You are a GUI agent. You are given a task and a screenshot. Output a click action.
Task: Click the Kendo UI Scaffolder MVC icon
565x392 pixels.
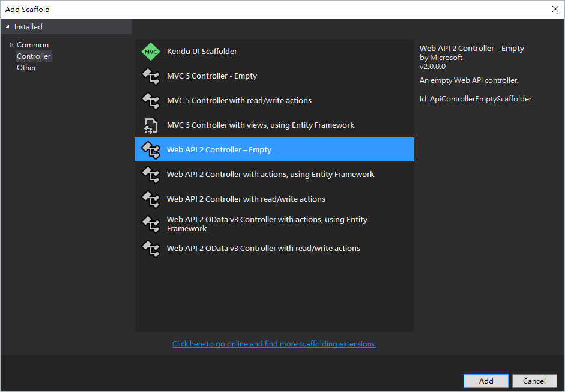pyautogui.click(x=151, y=51)
